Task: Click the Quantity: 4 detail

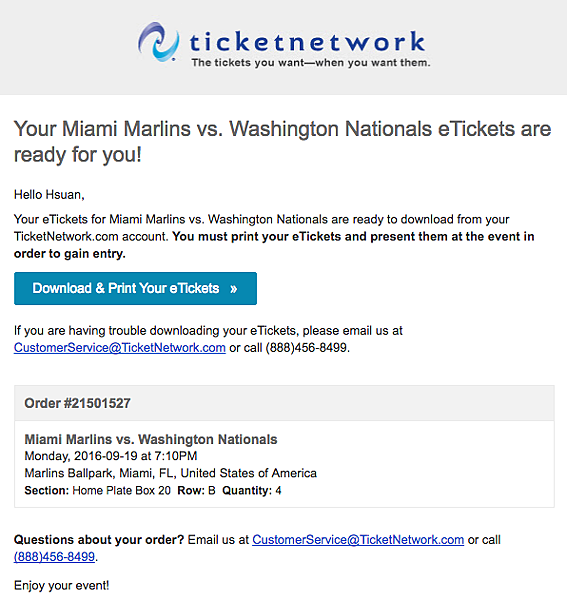Action: (252, 491)
